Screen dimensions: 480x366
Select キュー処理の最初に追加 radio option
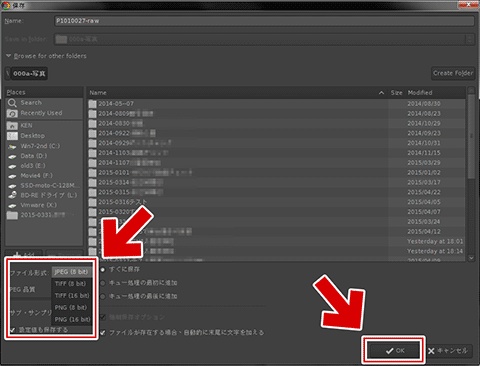pyautogui.click(x=103, y=283)
